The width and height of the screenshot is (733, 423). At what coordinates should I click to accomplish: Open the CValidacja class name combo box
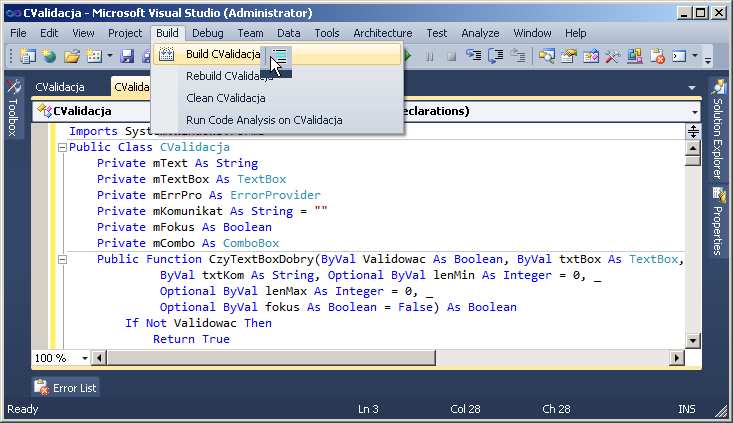[93, 111]
